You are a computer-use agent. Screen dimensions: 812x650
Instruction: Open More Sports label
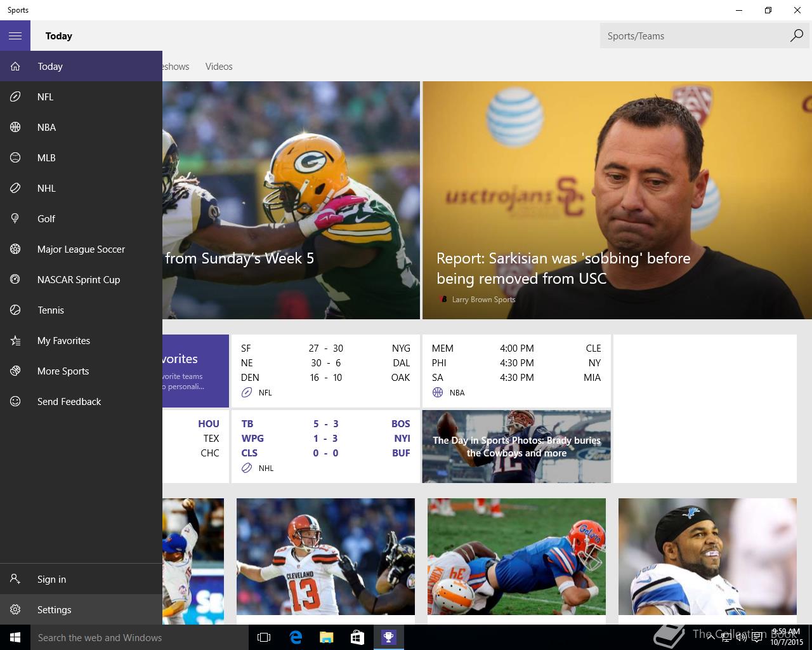point(63,371)
